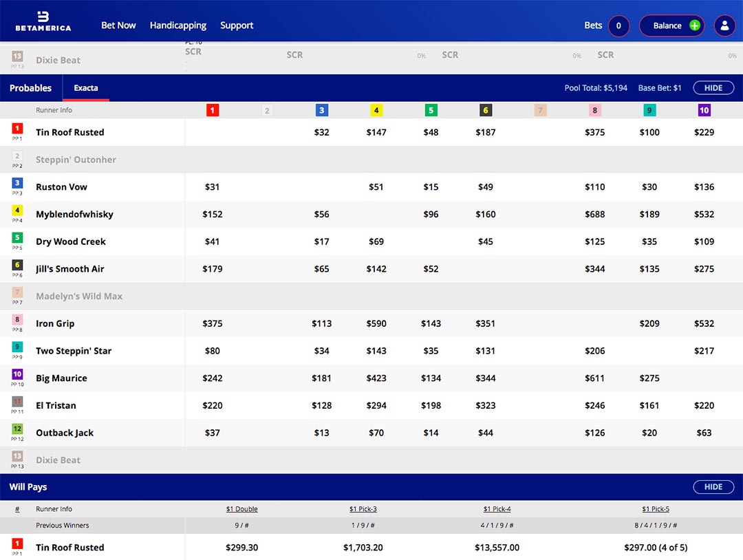Click the $13 Outback Jack over Ruston Vow payout
The image size is (743, 560).
[x=321, y=433]
